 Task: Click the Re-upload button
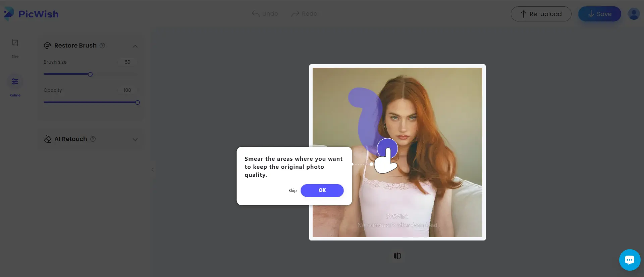pos(541,14)
